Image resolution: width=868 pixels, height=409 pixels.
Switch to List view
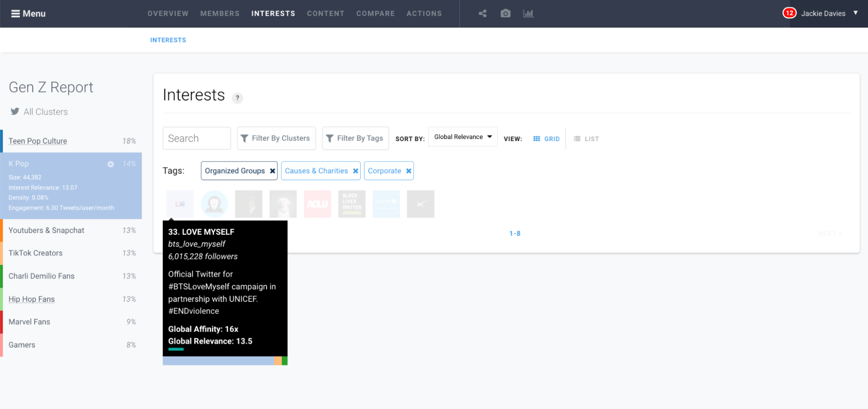[x=586, y=139]
